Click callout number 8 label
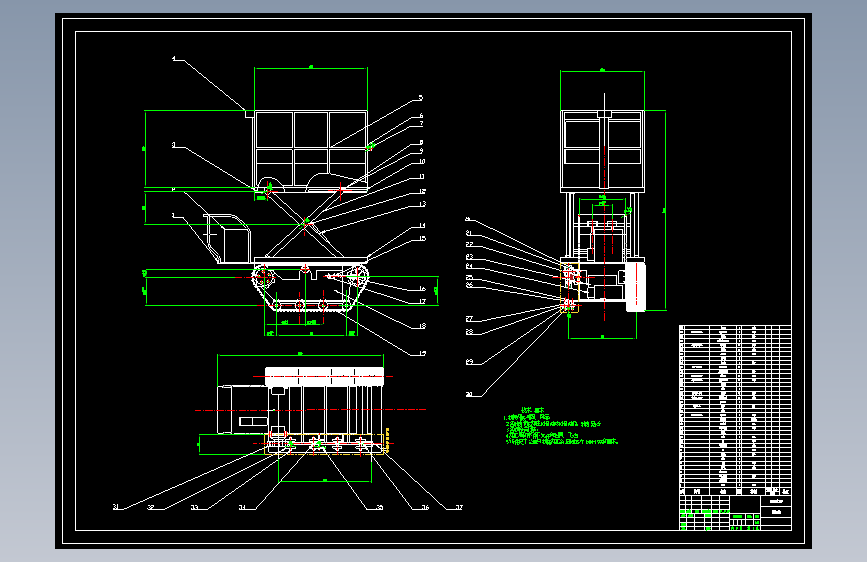 tap(421, 142)
